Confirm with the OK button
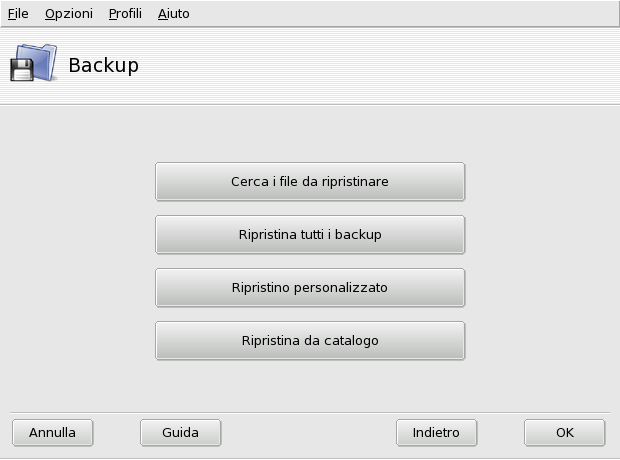The height and width of the screenshot is (460, 620). click(x=564, y=433)
